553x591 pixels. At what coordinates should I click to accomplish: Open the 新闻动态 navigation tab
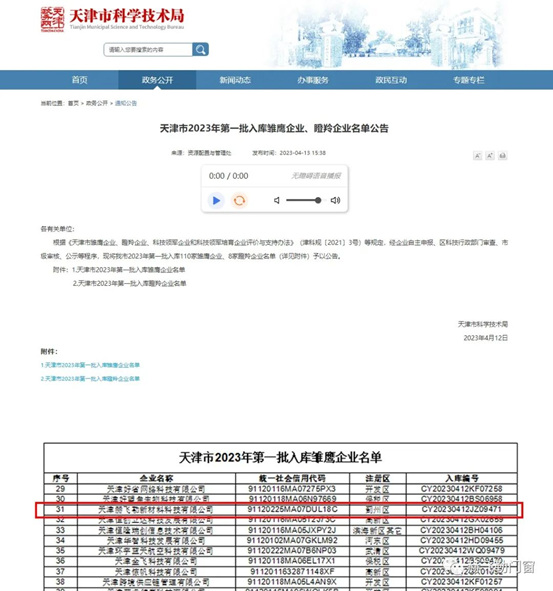tap(235, 80)
